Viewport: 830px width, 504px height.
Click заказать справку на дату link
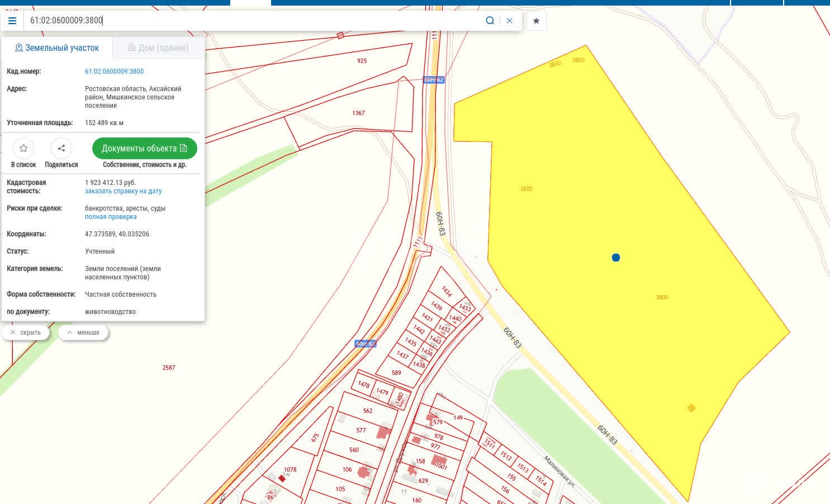(x=123, y=191)
